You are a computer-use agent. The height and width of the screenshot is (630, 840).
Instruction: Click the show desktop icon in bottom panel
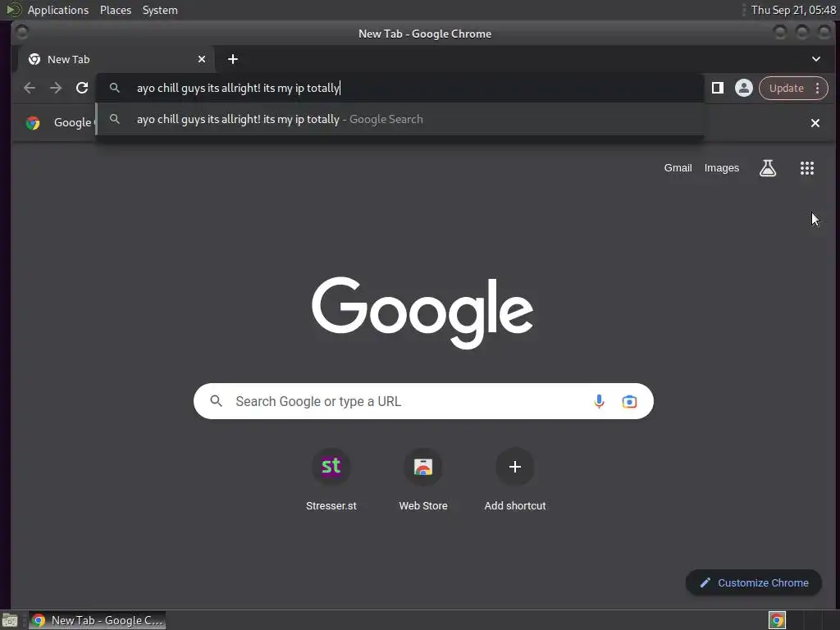pos(10,620)
